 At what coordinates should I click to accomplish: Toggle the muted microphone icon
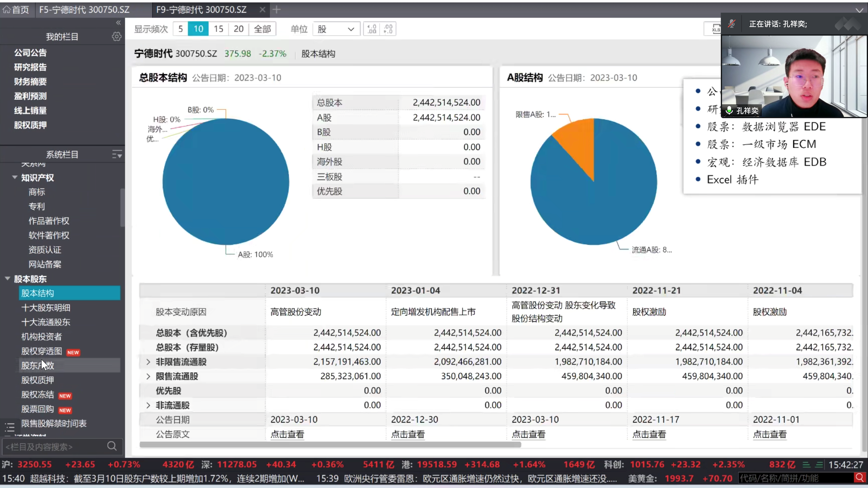click(731, 24)
